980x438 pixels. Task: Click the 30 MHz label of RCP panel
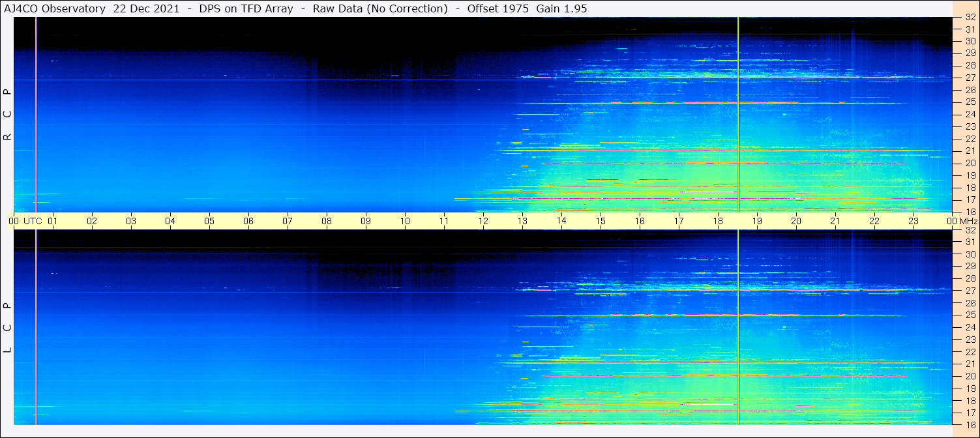click(970, 41)
